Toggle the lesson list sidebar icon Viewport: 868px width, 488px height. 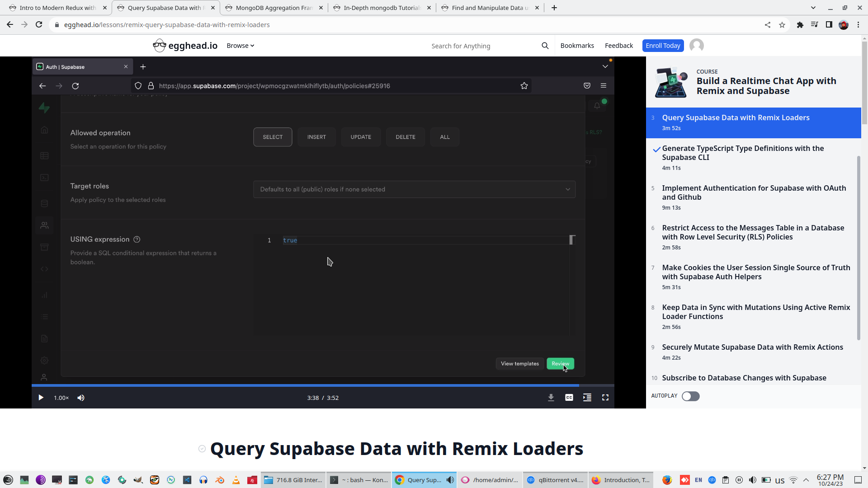click(587, 398)
